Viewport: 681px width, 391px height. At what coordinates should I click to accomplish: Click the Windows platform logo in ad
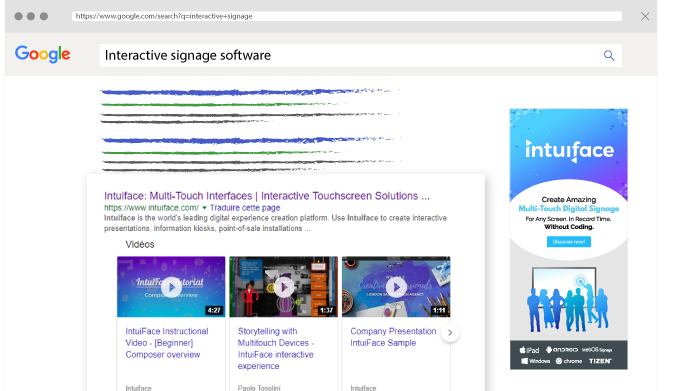coord(536,361)
